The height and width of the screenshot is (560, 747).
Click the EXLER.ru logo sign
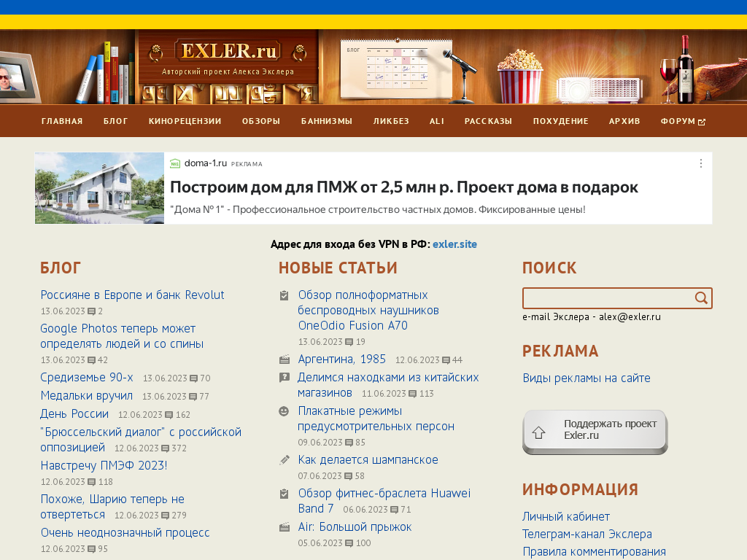[228, 51]
